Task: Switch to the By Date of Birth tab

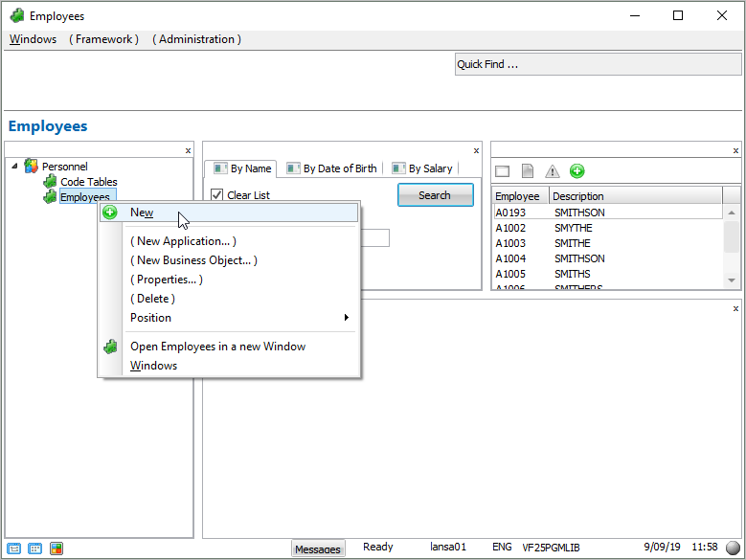Action: pos(339,168)
